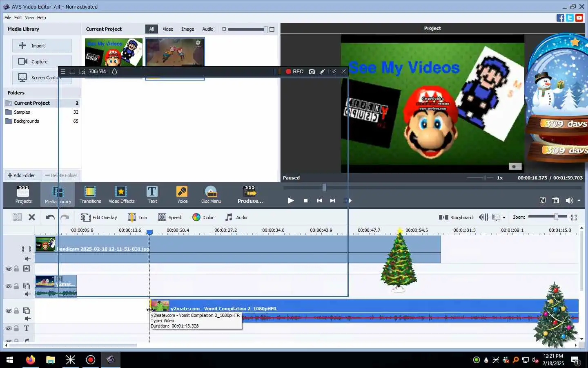The image size is (588, 368).
Task: Toggle visibility of video effects track
Action: tap(9, 269)
